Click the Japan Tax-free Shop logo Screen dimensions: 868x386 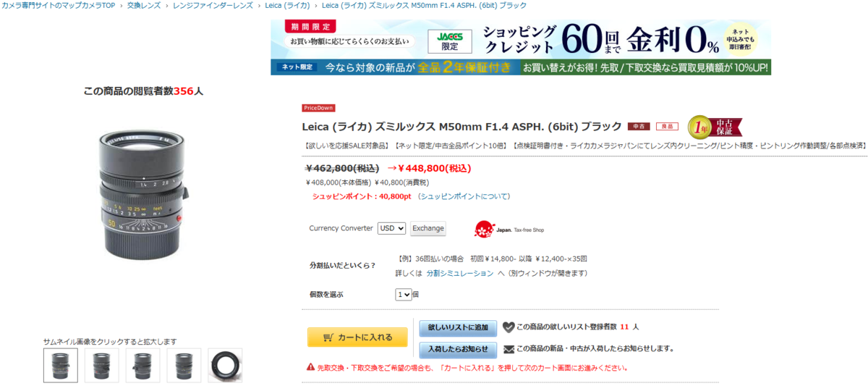pyautogui.click(x=509, y=230)
